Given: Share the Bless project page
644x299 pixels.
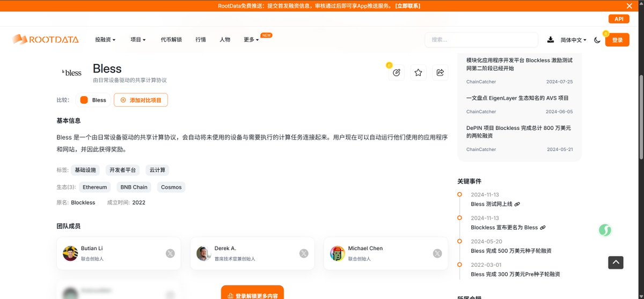Looking at the screenshot, I should (x=441, y=72).
